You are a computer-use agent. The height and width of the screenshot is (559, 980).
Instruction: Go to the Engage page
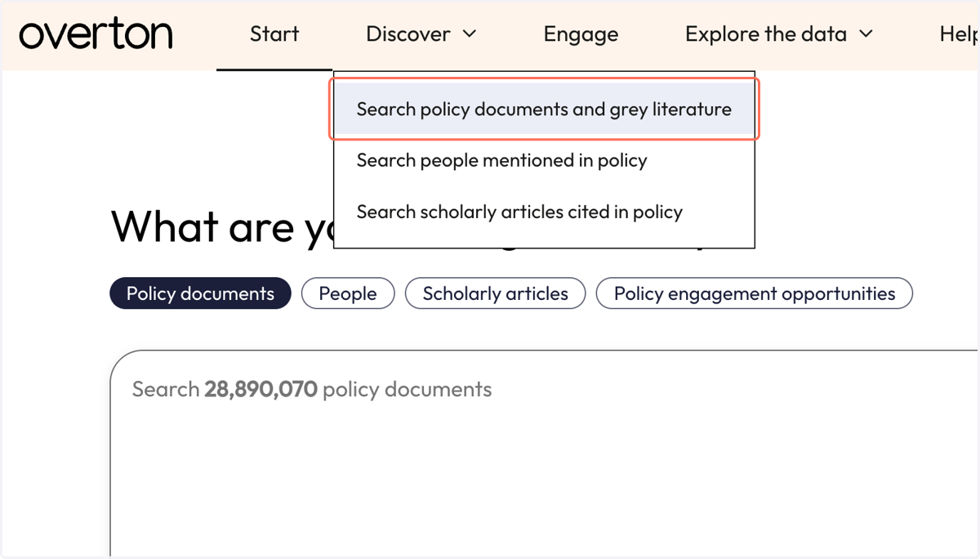pyautogui.click(x=581, y=34)
